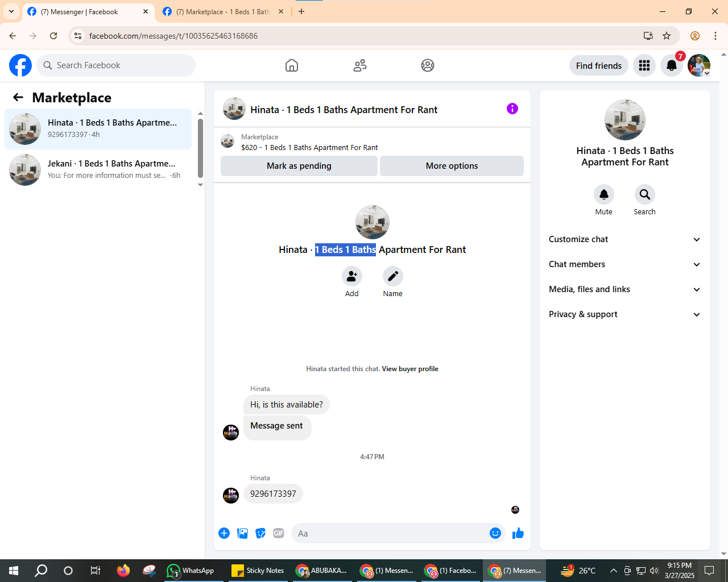Expand Media, files and links section
Viewport: 728px width, 582px height.
[625, 289]
